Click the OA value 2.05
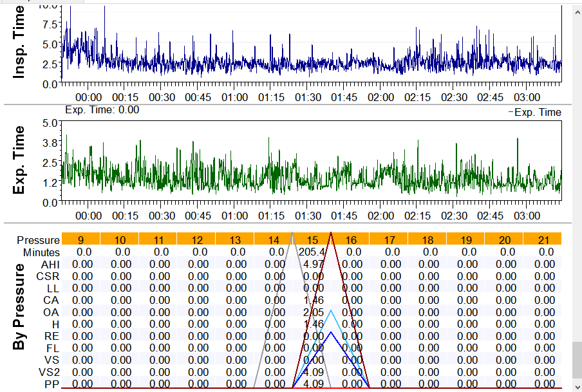Screen dimensions: 582x392 [313, 312]
